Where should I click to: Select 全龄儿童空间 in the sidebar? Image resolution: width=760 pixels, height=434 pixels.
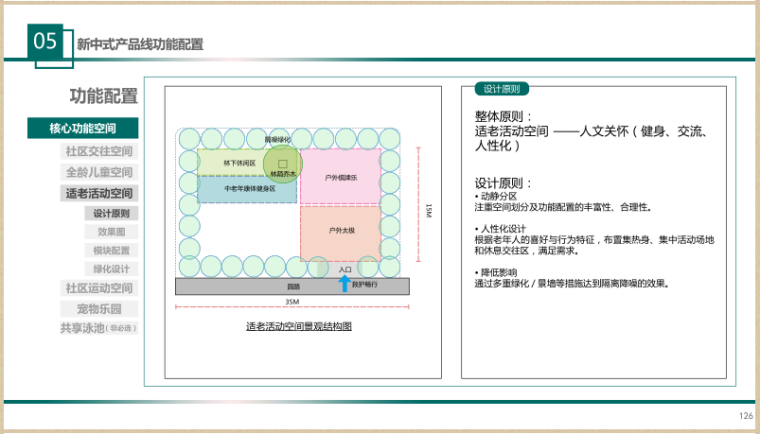[99, 172]
